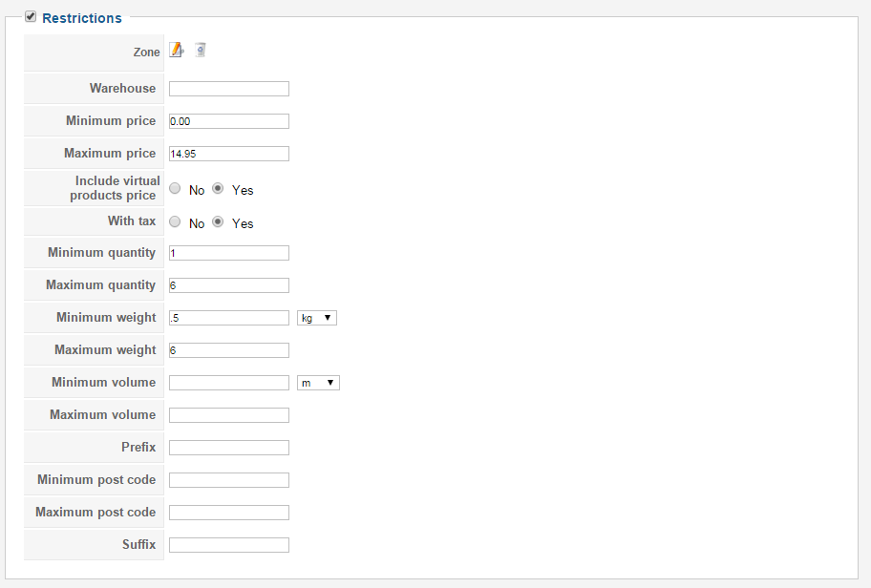Uncheck the Restrictions checkbox
Viewport: 871px width, 588px height.
tap(31, 17)
